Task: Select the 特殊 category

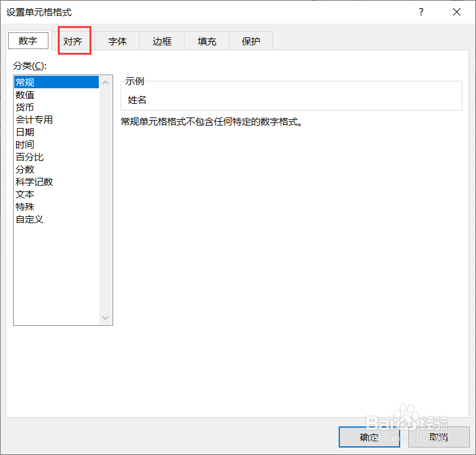Action: 57,207
